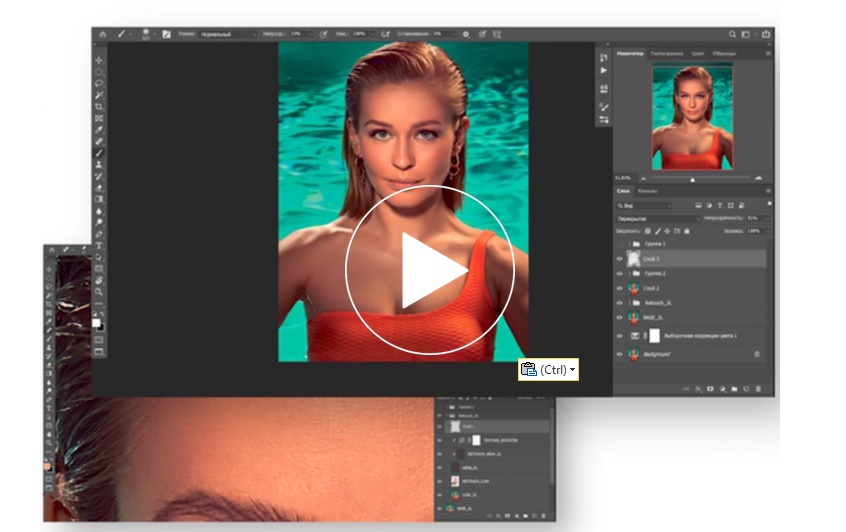Viewport: 846px width, 532px height.
Task: Select the Lasso tool
Action: pyautogui.click(x=99, y=83)
